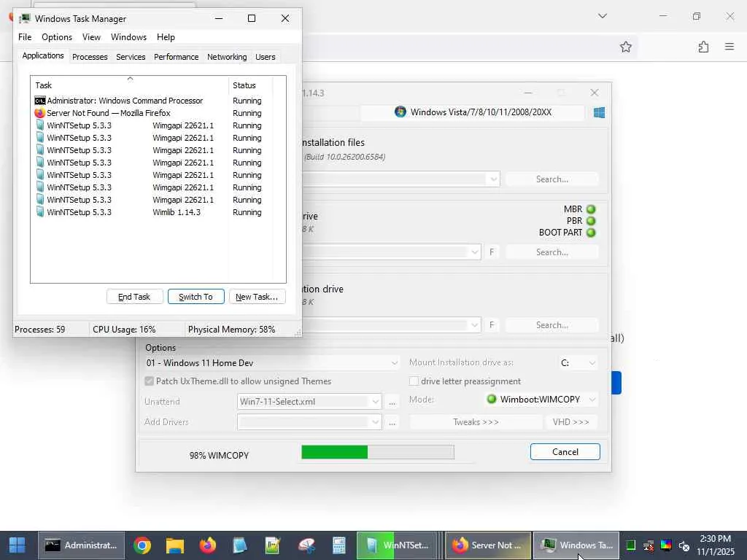Viewport: 747px width, 560px height.
Task: Open the Firefox extensions puzzle icon
Action: (703, 47)
